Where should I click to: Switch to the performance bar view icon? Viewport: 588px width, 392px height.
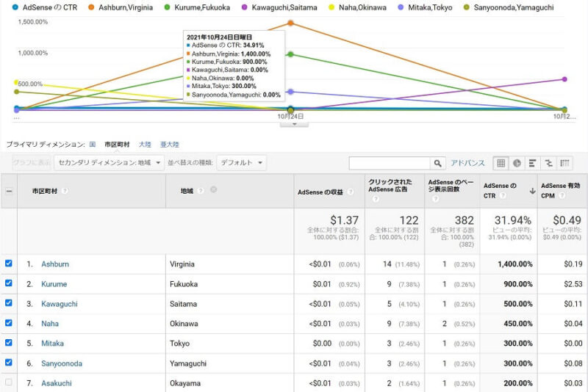[x=532, y=163]
